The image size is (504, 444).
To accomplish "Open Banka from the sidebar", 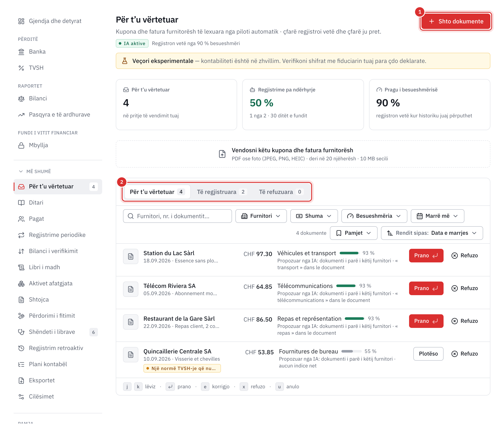I will pyautogui.click(x=57, y=52).
